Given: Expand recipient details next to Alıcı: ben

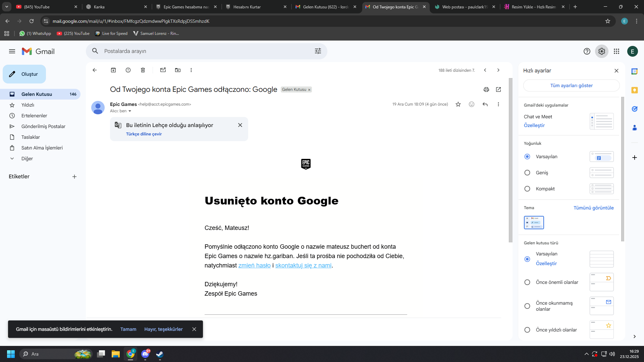Looking at the screenshot, I should coord(130,111).
